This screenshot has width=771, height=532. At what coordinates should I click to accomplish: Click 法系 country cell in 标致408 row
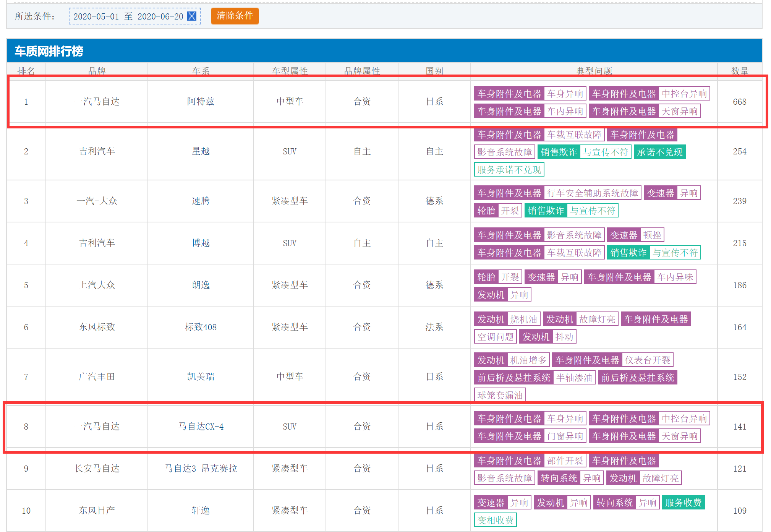point(434,327)
